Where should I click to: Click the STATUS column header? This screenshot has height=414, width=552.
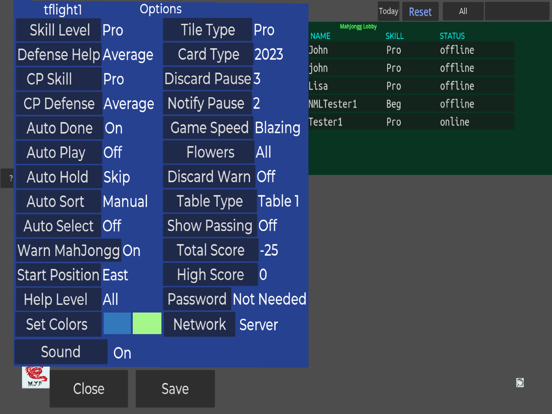tap(452, 36)
